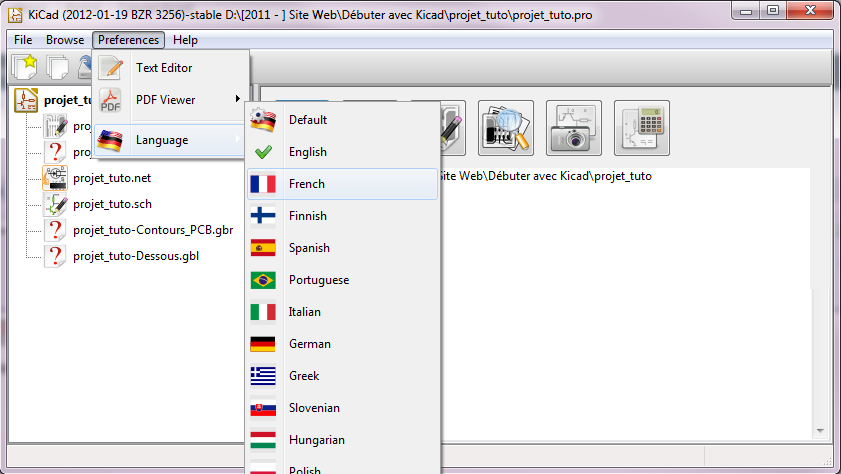Click the Hungarian flag icon
The image size is (841, 474).
[263, 440]
